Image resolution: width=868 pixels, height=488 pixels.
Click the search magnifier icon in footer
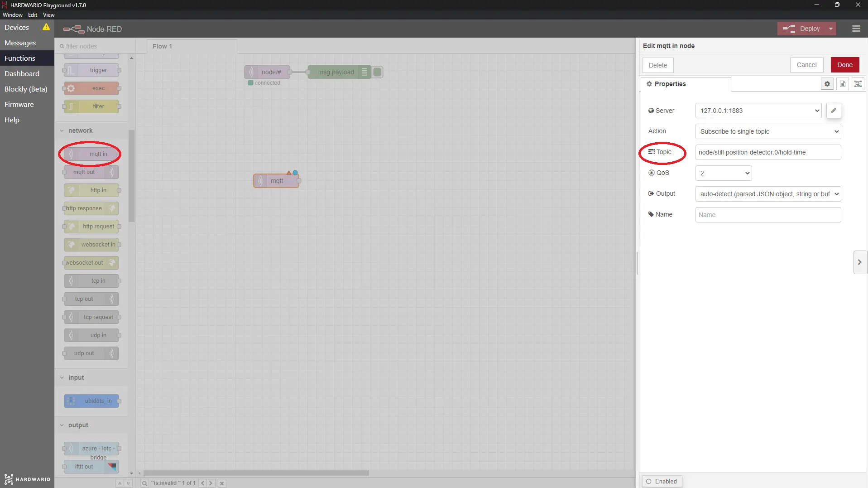click(x=144, y=483)
